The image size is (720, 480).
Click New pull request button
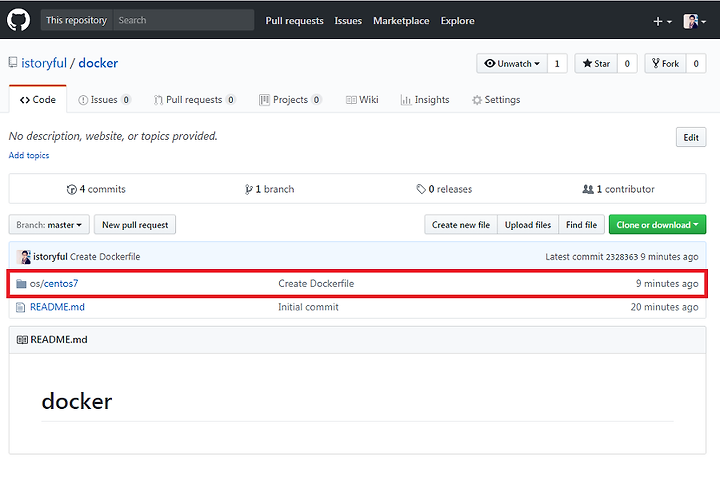click(135, 225)
